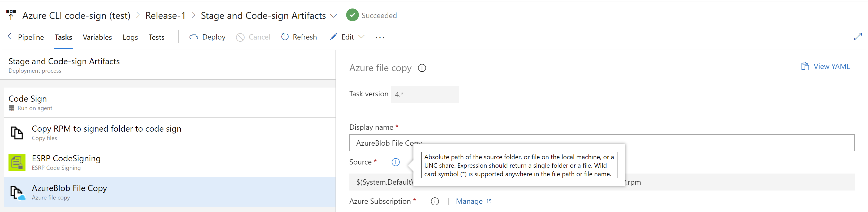Screen dimensions: 868x212
Task: Click the Cancel button
Action: (253, 37)
